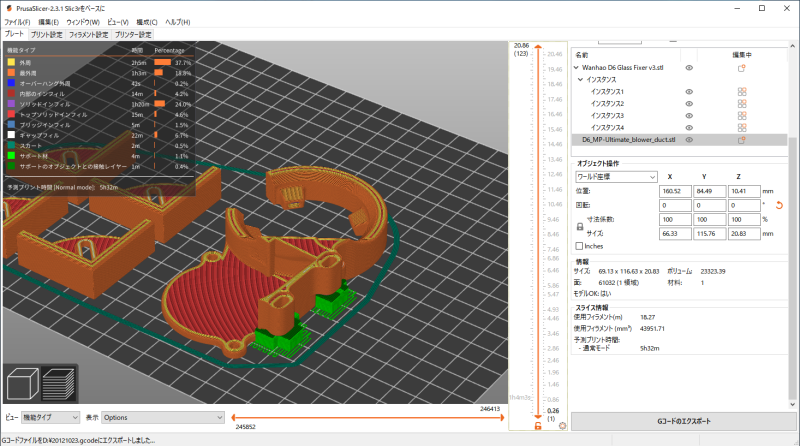800x446 pixels.
Task: Toggle the eye icon for インスタンス2
Action: coord(689,104)
